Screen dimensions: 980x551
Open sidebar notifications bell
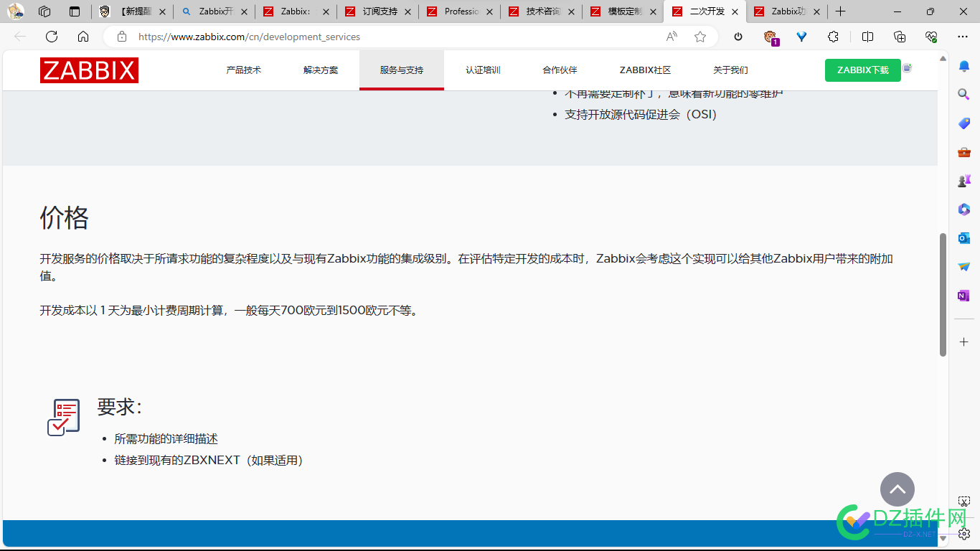(x=964, y=66)
